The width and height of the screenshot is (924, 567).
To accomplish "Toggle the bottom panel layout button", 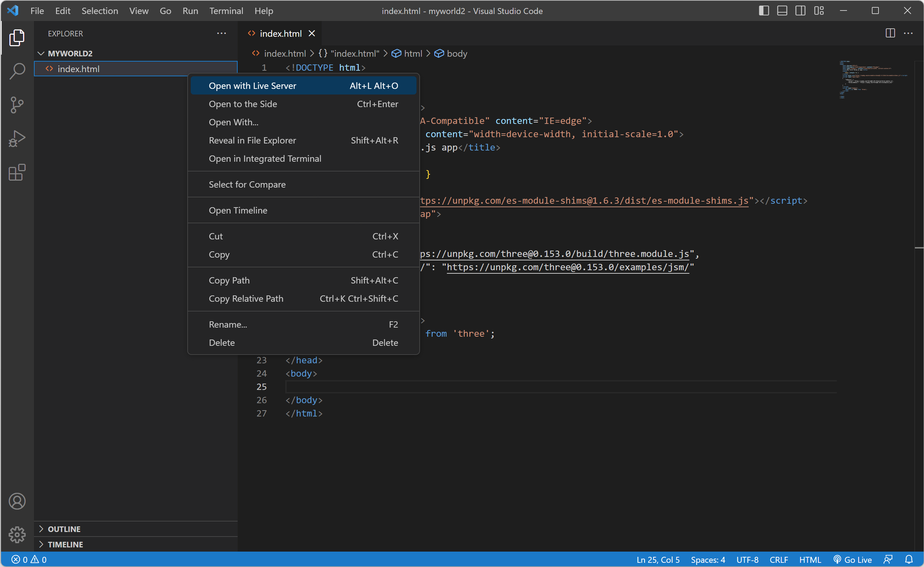I will [x=782, y=11].
